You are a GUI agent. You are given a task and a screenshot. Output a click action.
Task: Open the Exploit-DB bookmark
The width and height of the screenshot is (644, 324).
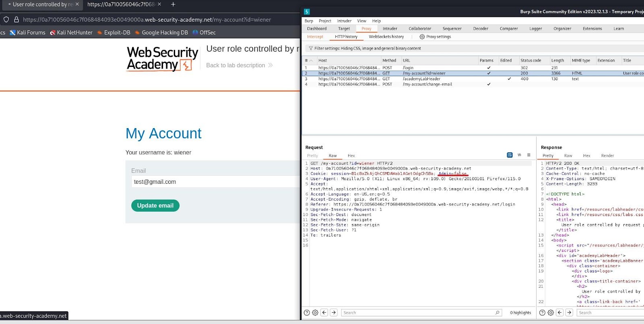point(114,33)
